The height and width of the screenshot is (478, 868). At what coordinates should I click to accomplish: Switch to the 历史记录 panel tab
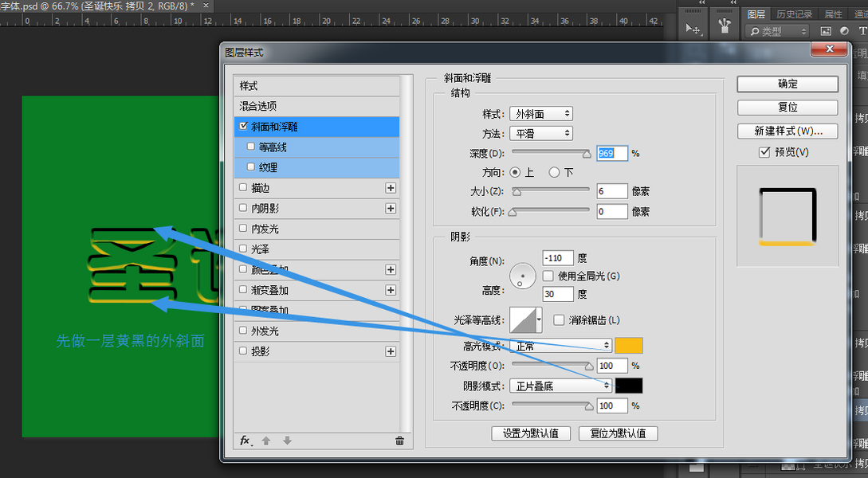point(795,14)
